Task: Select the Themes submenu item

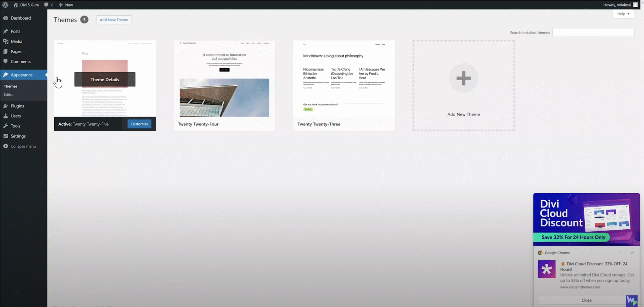Action: (x=11, y=86)
